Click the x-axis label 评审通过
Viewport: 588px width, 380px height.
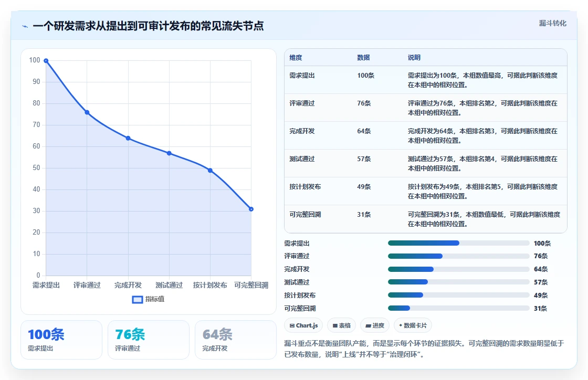[87, 285]
